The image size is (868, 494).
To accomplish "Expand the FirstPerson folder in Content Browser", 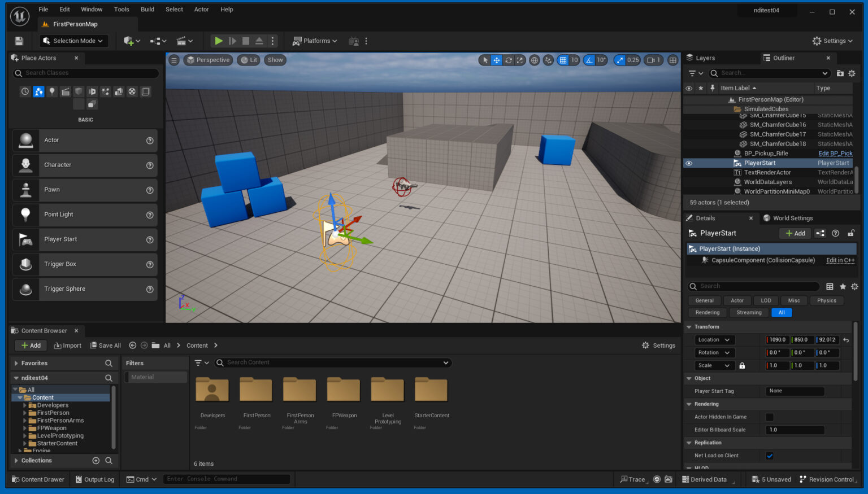I will coord(25,413).
